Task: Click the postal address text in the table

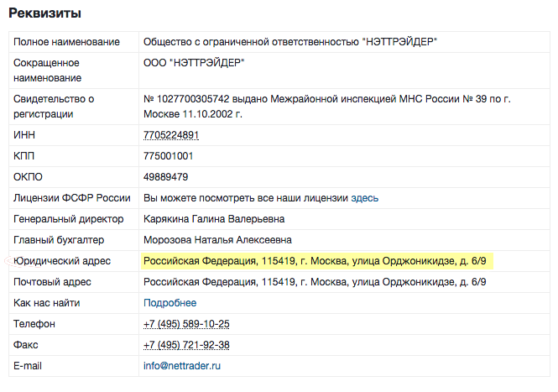Action: click(x=315, y=282)
